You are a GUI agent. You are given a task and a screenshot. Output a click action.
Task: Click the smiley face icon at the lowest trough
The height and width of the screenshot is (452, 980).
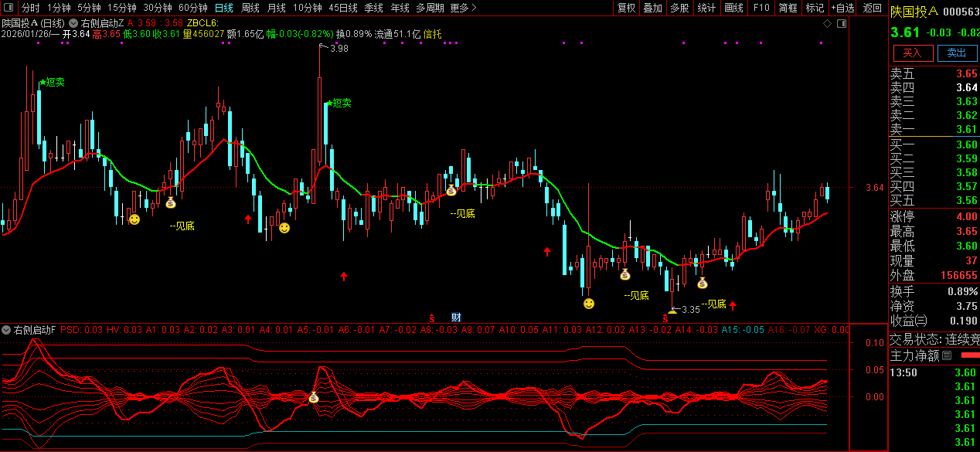[x=589, y=303]
